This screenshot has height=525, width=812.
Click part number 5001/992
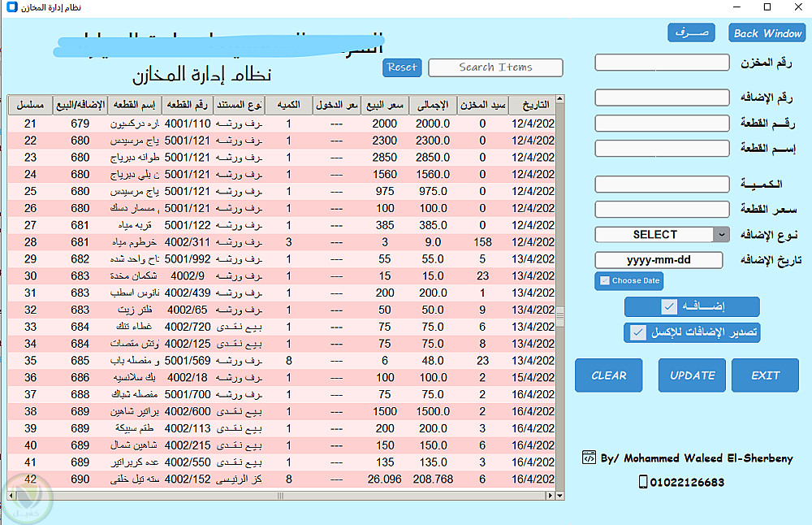(x=188, y=259)
